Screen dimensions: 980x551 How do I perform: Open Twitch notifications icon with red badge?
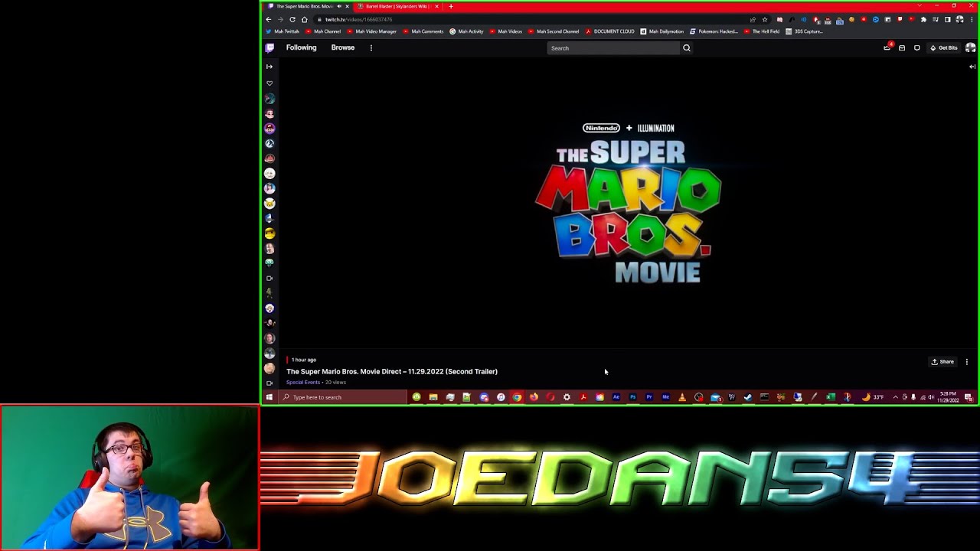pyautogui.click(x=887, y=47)
